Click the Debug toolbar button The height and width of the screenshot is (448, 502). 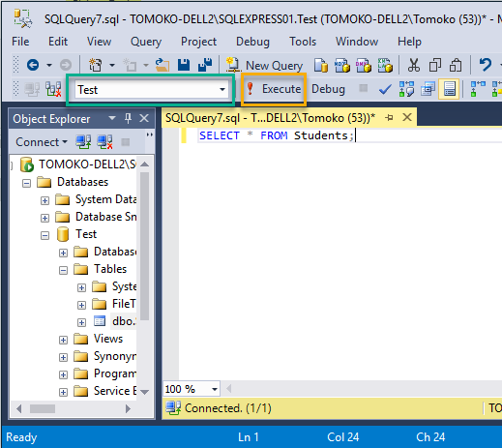pyautogui.click(x=328, y=89)
